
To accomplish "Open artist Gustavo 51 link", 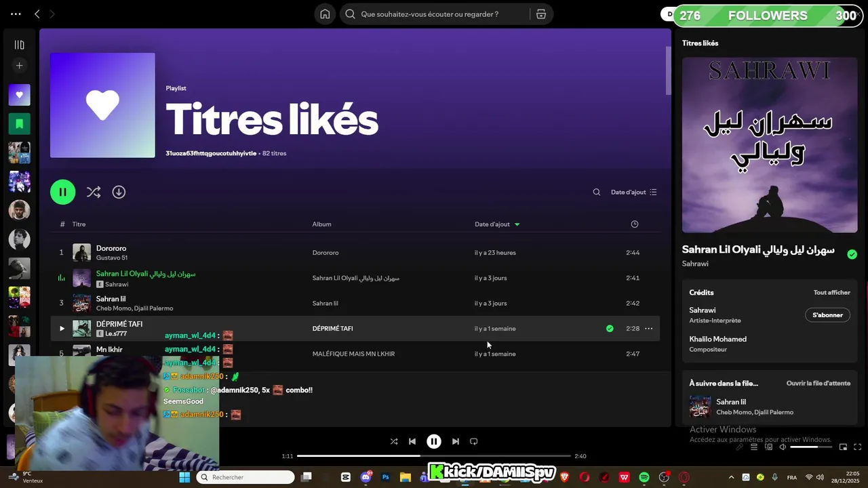I will [112, 258].
